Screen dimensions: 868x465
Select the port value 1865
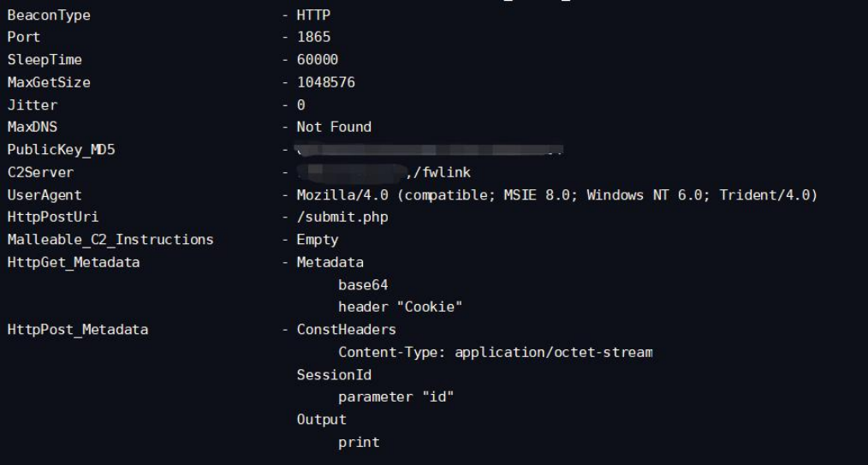click(x=313, y=37)
